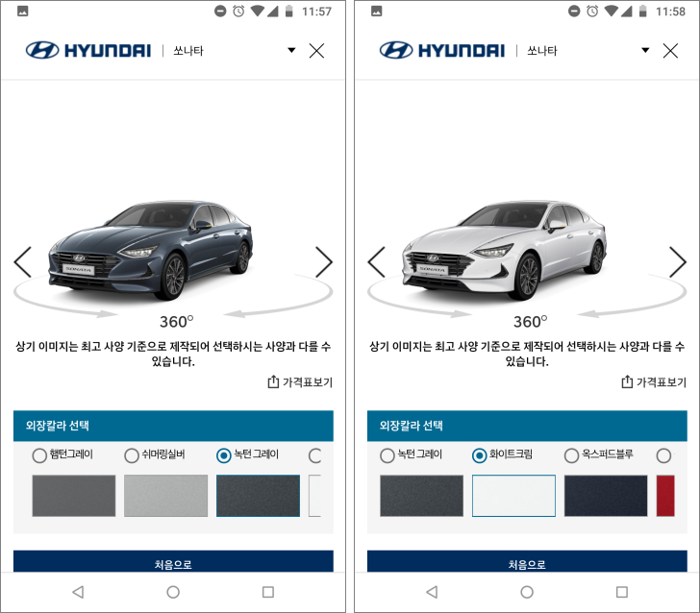Pick the 녹턴 그레이 swatch in the right phone
Viewport: 700px width, 613px height.
421,496
